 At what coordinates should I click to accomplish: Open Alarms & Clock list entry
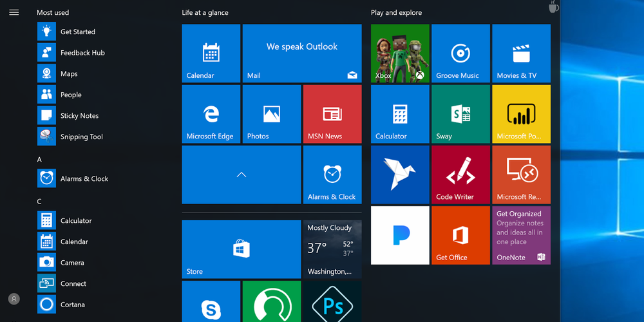pos(73,178)
